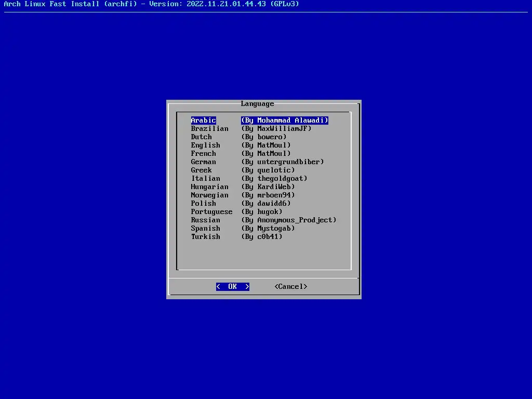
Task: Click the "(By untergrundbiber)" credit
Action: [282, 162]
